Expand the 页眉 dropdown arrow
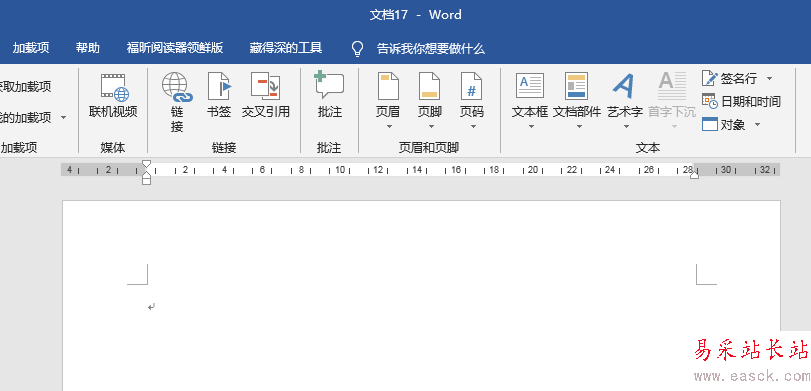Screen dimensions: 811x391 (x=389, y=126)
